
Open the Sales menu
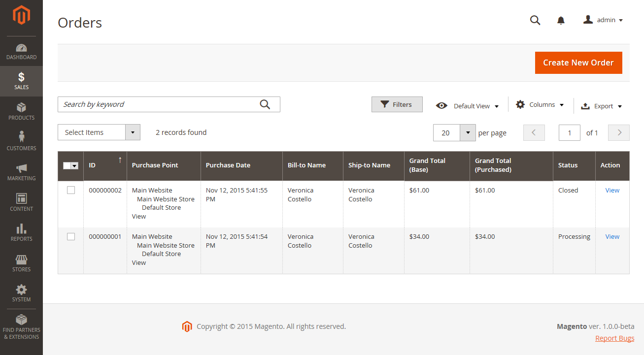21,81
